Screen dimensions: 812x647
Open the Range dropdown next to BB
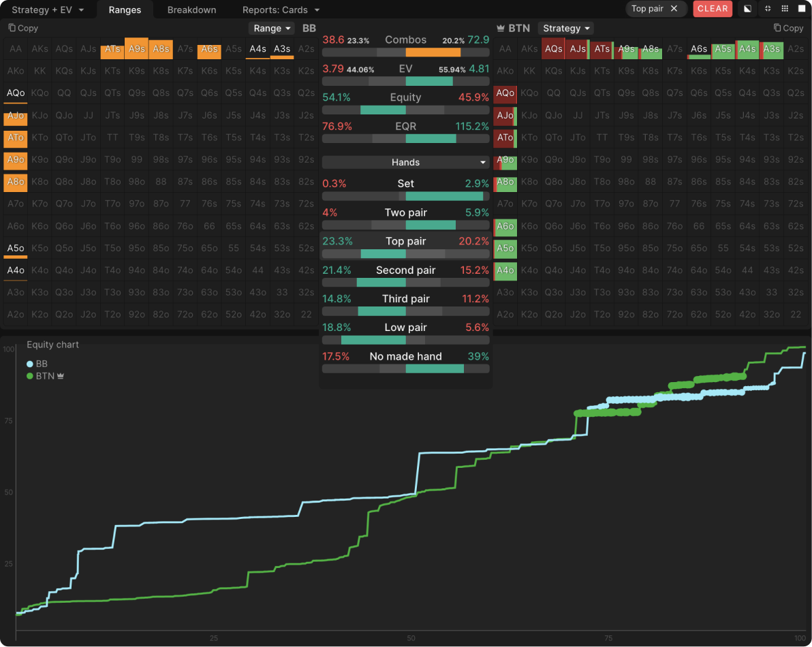272,29
